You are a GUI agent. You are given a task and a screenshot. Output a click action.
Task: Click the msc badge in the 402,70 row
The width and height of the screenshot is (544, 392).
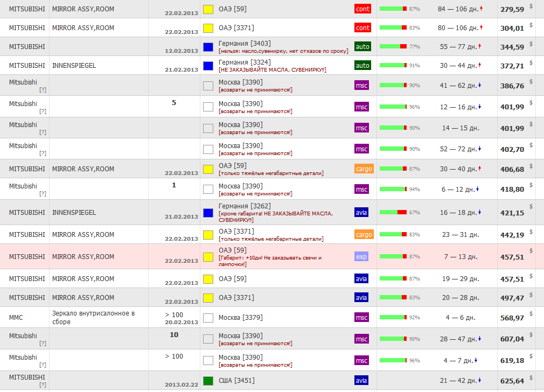click(361, 149)
